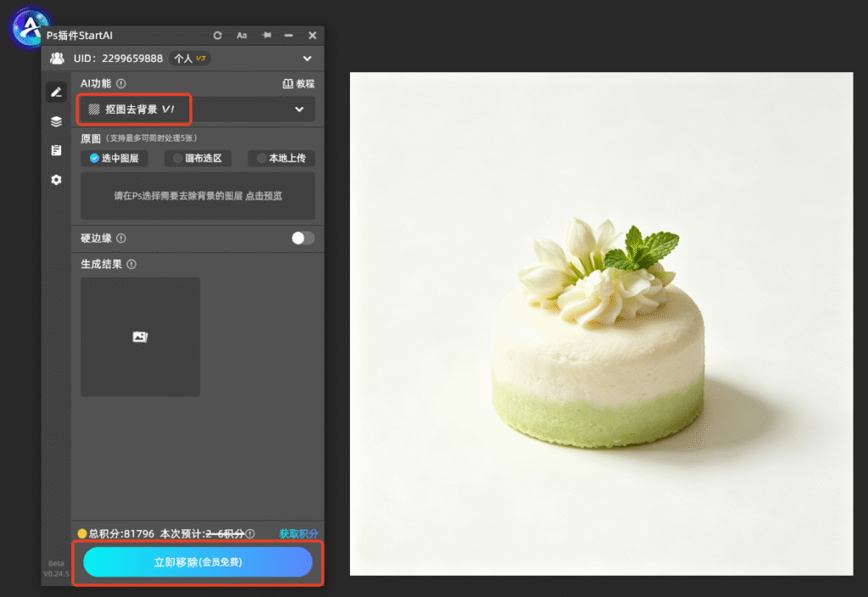Click the 总积分:81796 text
The image size is (868, 597).
pyautogui.click(x=121, y=534)
